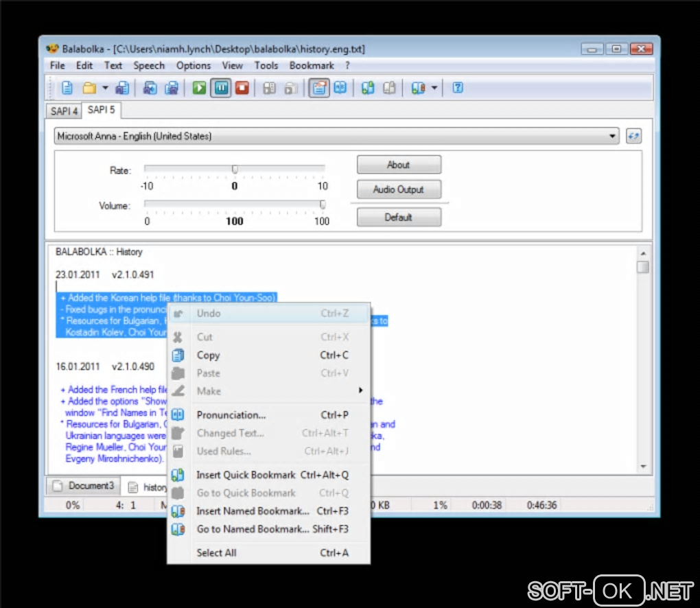Expand the named bookmarks dropdown arrow
This screenshot has height=608, width=700.
click(434, 88)
